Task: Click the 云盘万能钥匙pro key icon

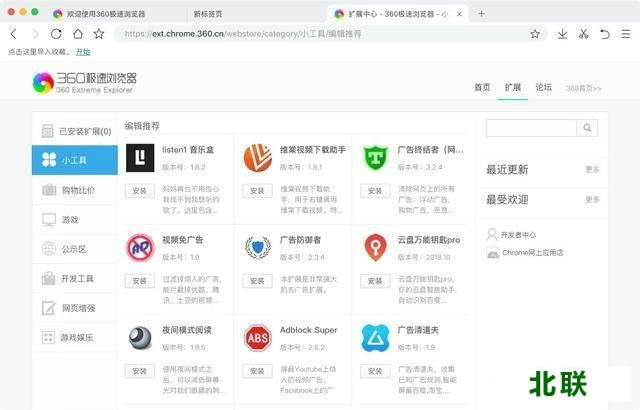Action: (x=375, y=248)
